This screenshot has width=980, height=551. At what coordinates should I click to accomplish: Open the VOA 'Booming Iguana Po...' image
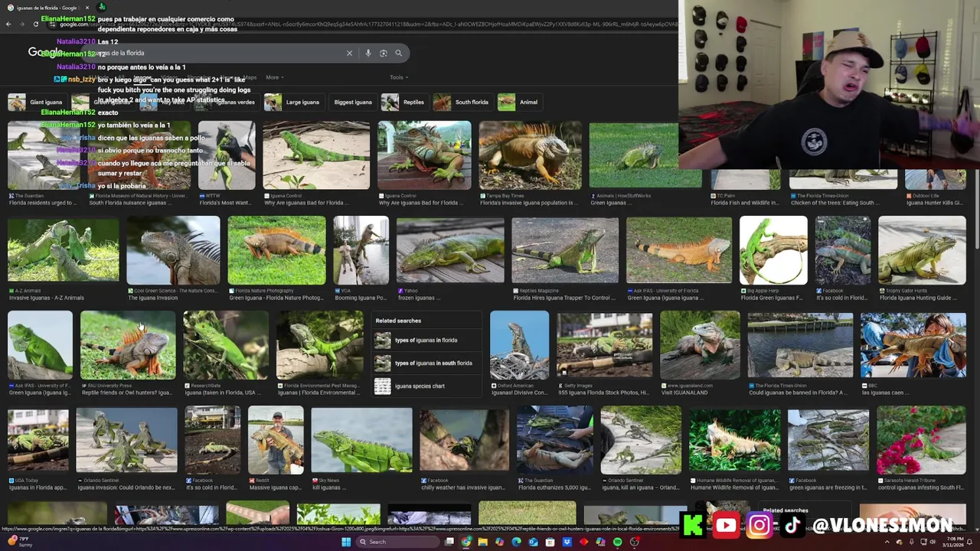coord(361,250)
